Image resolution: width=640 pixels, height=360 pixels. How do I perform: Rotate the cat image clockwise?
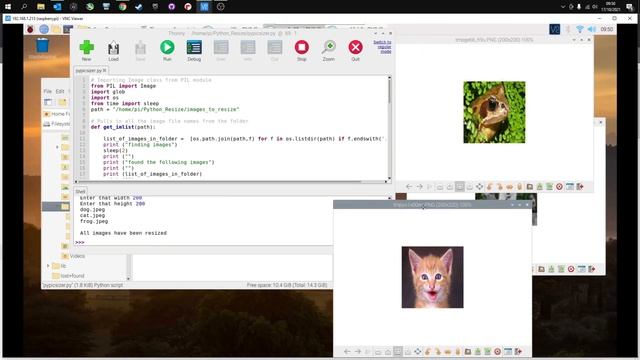click(438, 351)
